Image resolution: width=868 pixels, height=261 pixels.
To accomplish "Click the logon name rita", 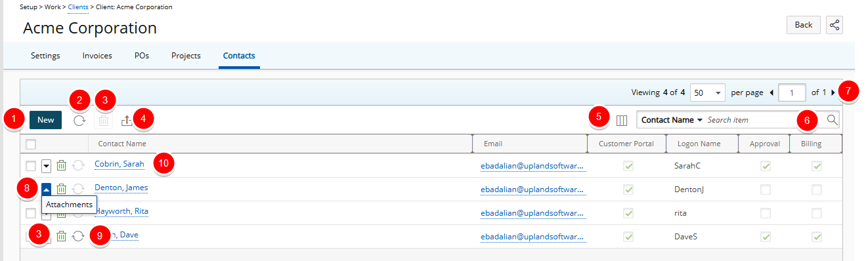I will pos(681,213).
